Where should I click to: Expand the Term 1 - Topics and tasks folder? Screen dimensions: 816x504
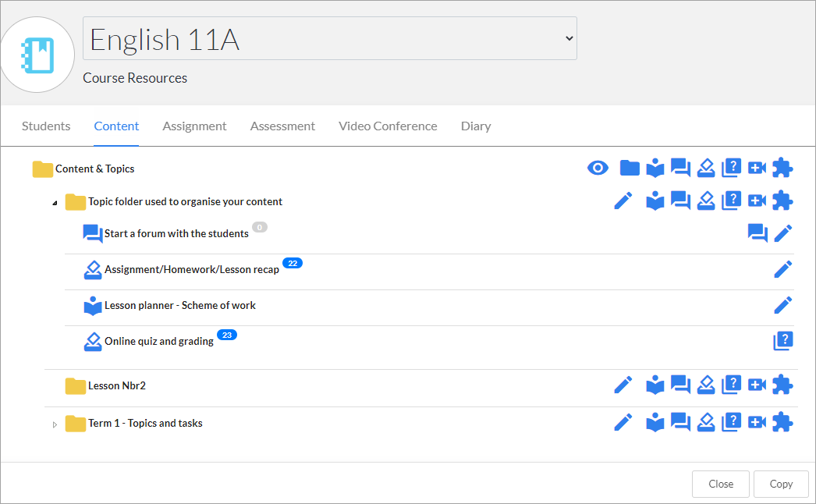55,425
